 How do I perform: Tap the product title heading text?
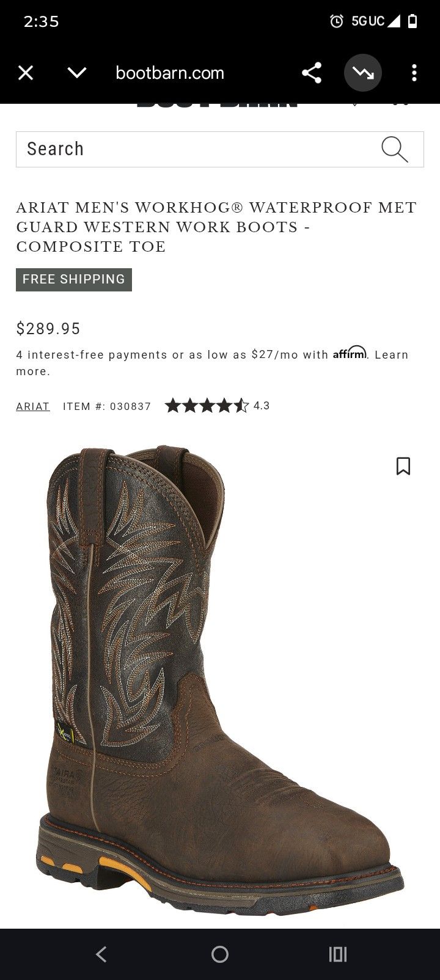[216, 227]
